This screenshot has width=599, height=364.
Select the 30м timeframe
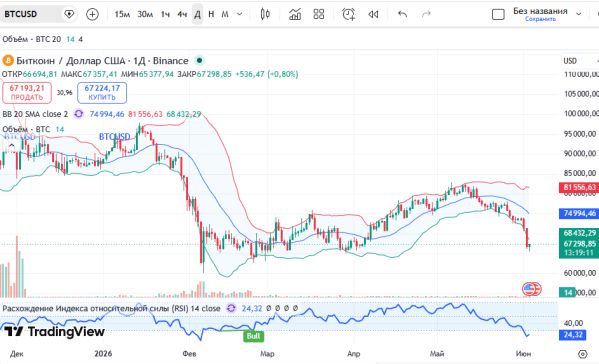pos(145,14)
